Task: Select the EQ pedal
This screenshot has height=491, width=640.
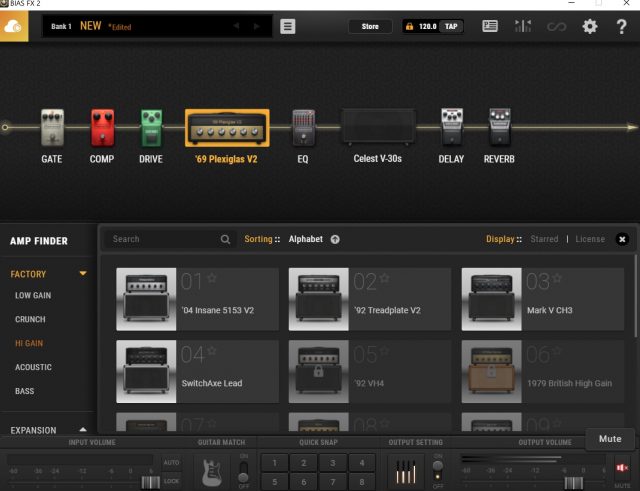Action: click(304, 128)
